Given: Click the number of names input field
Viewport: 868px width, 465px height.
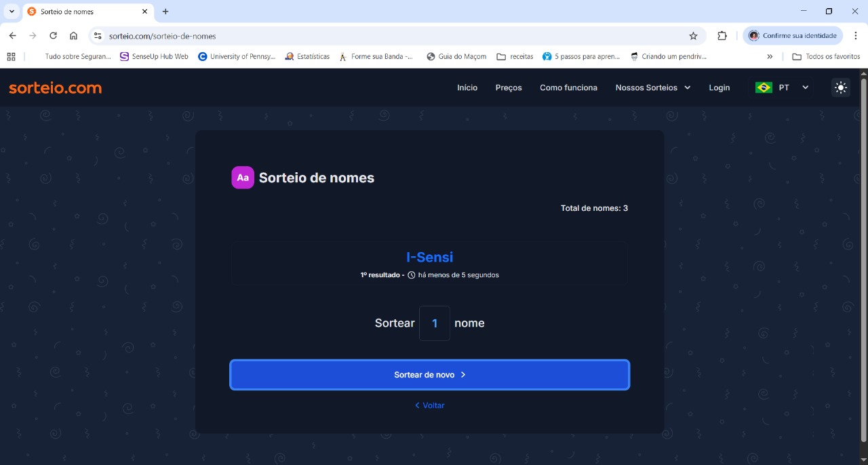Looking at the screenshot, I should coord(435,323).
